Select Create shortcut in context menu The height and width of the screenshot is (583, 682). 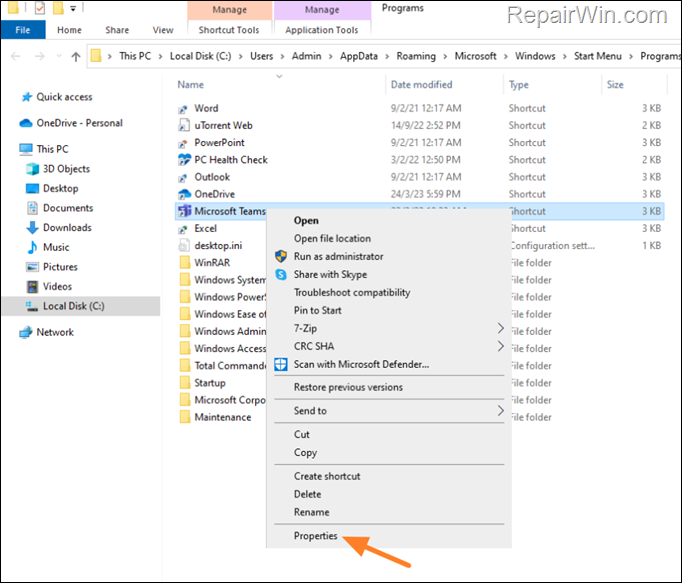(x=327, y=476)
